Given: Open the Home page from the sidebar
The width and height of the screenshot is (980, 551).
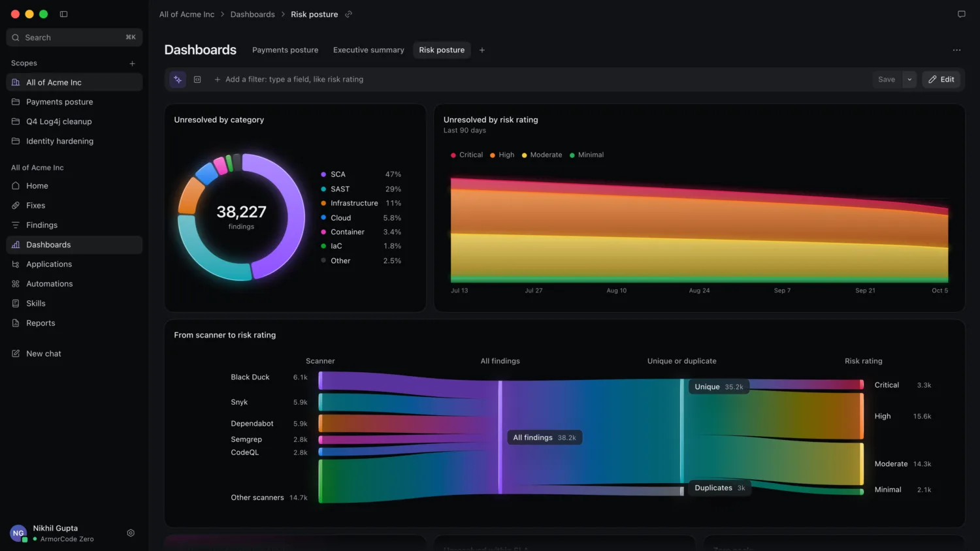Looking at the screenshot, I should pos(74,186).
